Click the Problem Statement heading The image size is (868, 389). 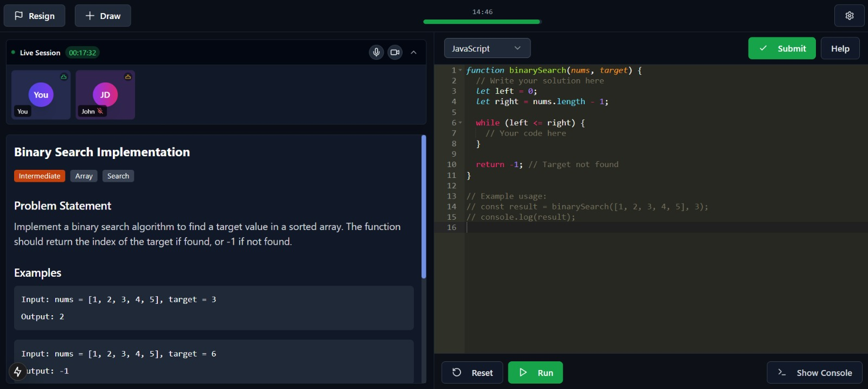(62, 206)
